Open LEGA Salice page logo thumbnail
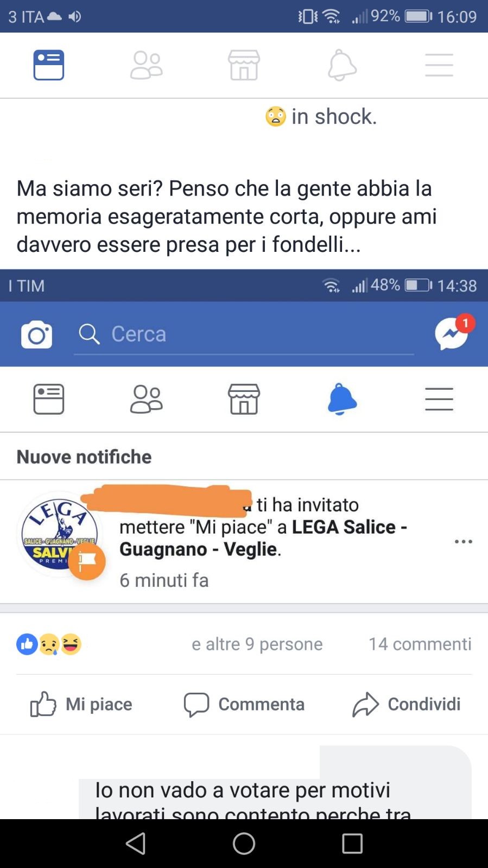The height and width of the screenshot is (868, 488). pyautogui.click(x=60, y=535)
